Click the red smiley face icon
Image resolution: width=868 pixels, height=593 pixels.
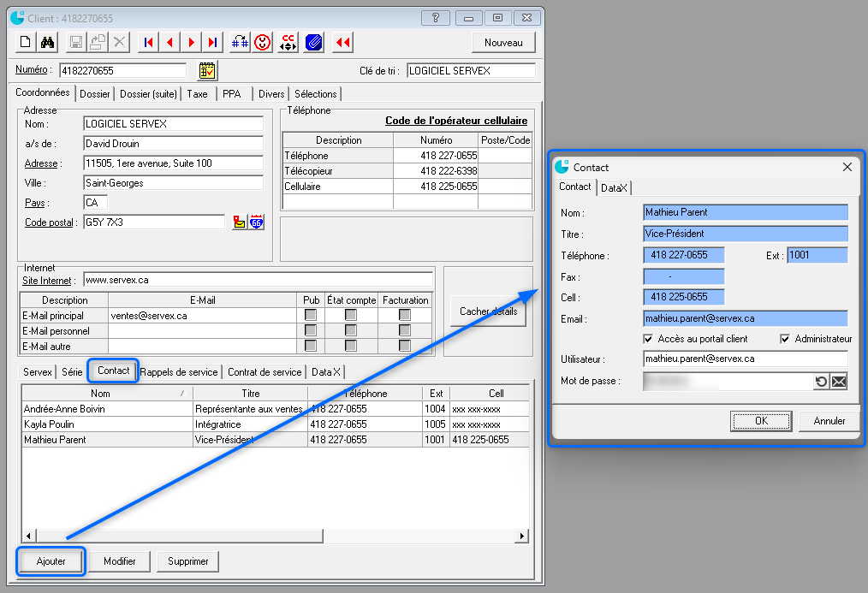coord(264,42)
